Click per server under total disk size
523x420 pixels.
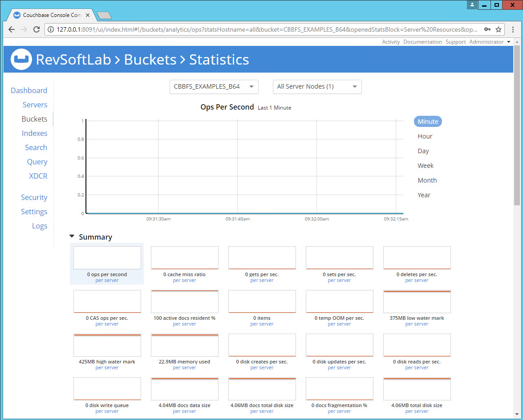pyautogui.click(x=417, y=412)
